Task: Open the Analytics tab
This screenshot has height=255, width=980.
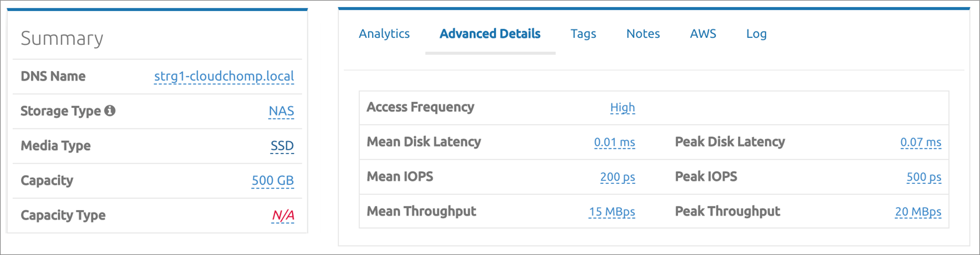Action: pos(384,34)
